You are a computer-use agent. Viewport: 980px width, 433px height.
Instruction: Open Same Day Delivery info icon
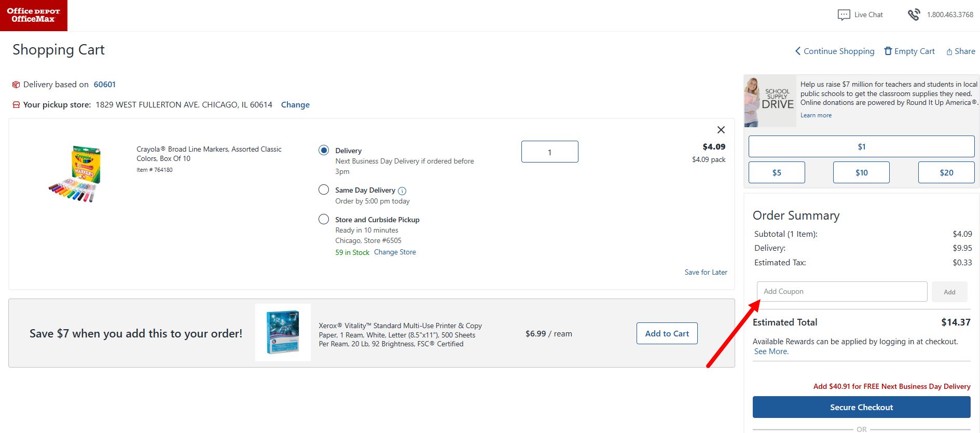point(402,191)
